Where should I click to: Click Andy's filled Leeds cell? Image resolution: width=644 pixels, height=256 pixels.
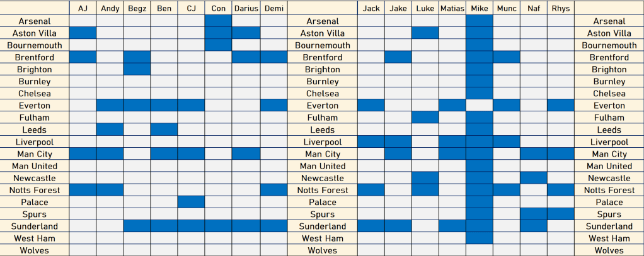pos(110,130)
